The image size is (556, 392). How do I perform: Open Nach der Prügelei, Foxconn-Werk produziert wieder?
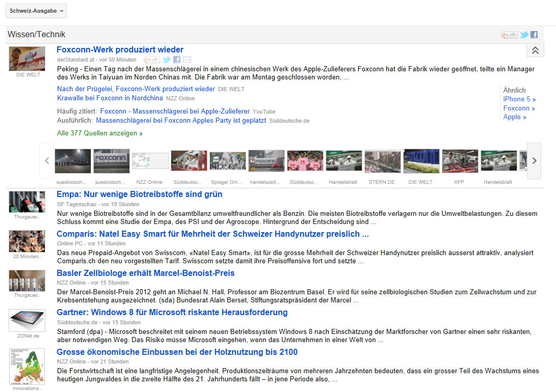pos(136,89)
